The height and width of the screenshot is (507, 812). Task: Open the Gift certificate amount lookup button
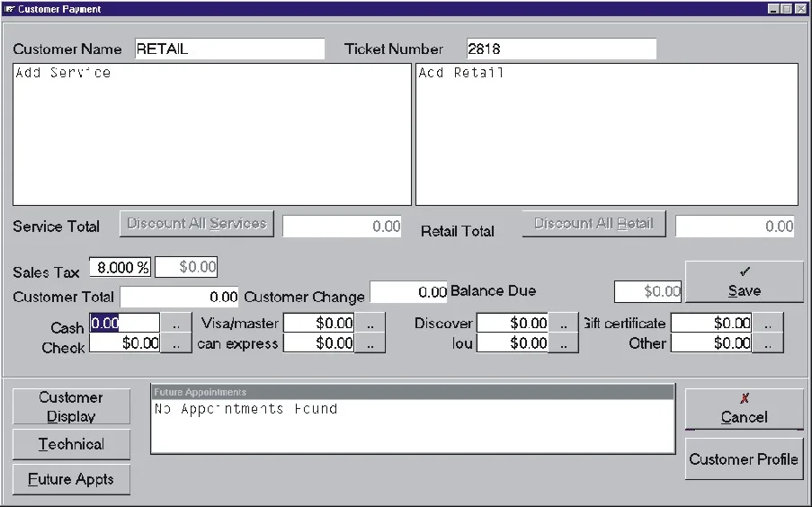coord(767,323)
